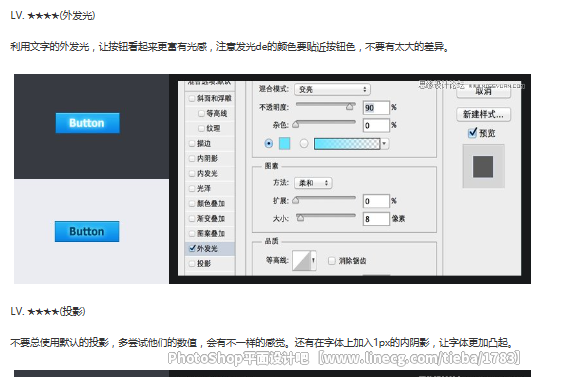The height and width of the screenshot is (377, 576).
Task: Select the 投影 style row label
Action: coord(204,263)
